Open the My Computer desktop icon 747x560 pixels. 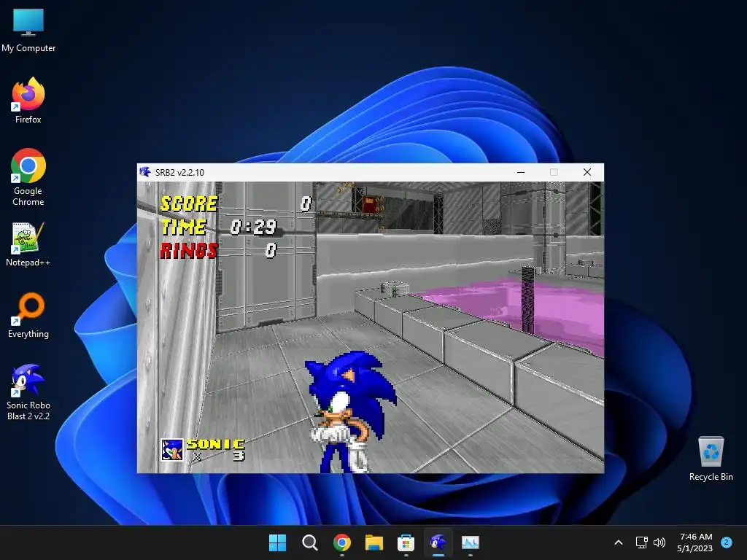point(28,30)
